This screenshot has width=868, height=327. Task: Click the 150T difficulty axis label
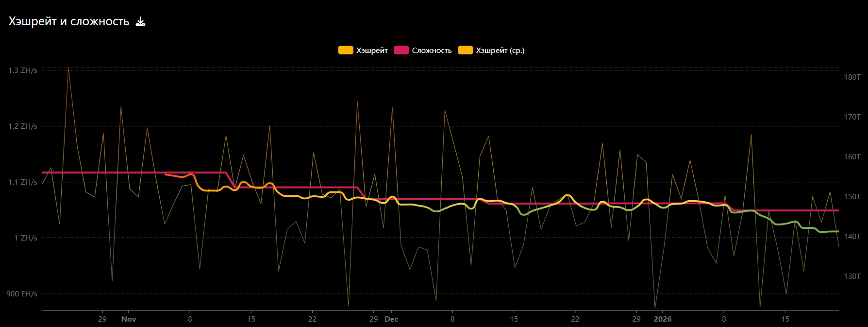click(x=852, y=197)
